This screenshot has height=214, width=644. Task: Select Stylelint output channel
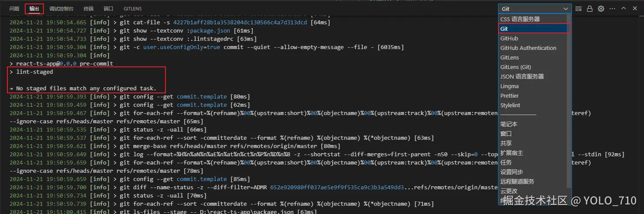pyautogui.click(x=535, y=105)
